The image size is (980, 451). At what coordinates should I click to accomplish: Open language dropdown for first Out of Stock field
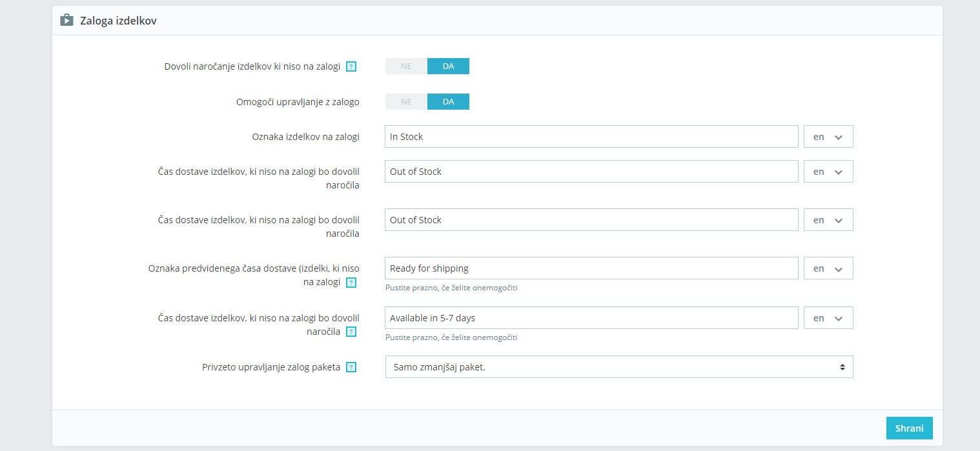828,172
